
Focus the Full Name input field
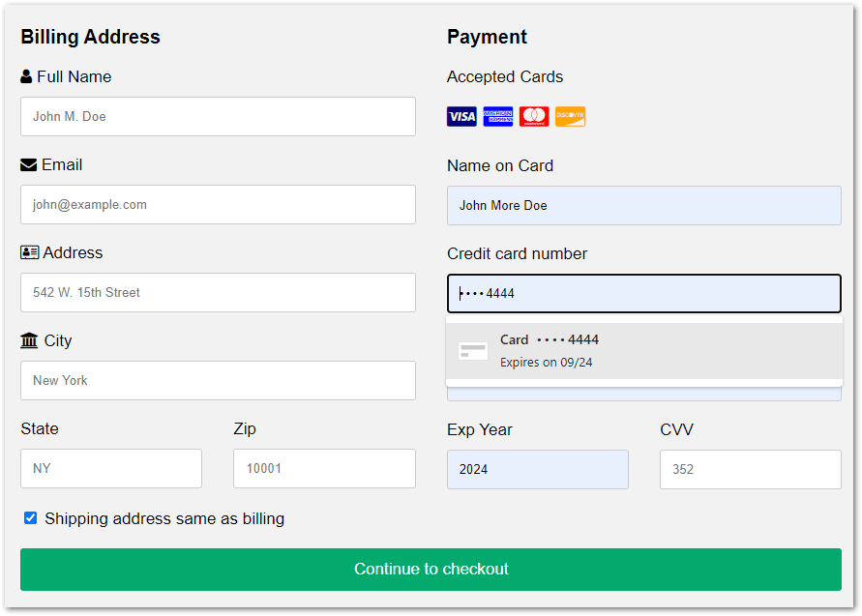[x=218, y=116]
